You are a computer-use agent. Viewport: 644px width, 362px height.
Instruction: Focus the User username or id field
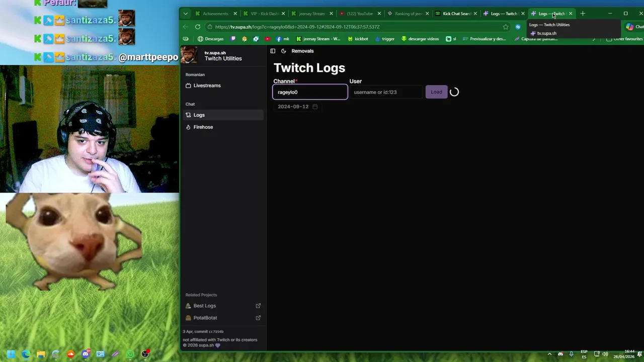(386, 92)
